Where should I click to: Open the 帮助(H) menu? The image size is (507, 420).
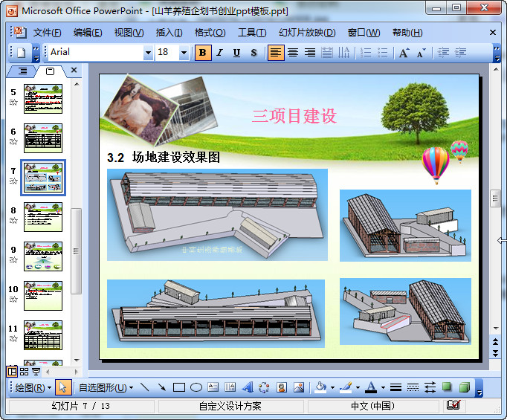(x=407, y=33)
